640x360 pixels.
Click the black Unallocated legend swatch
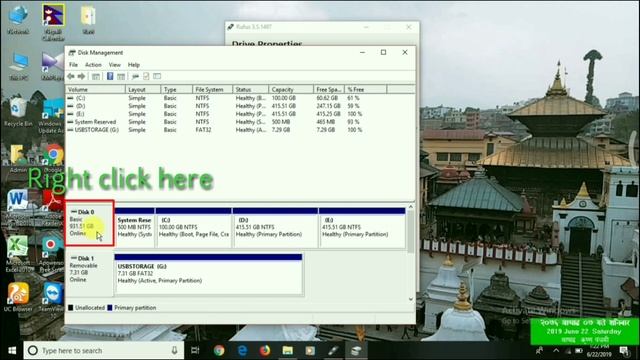point(71,308)
